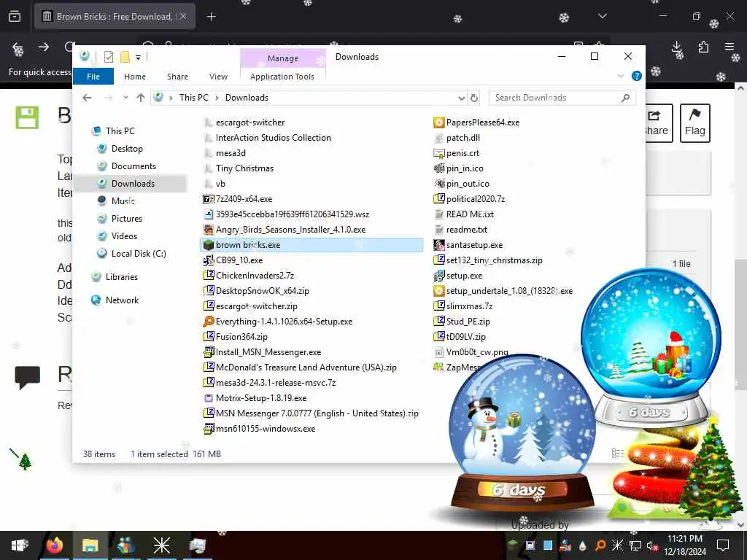747x560 pixels.
Task: Open the File ribbon tab
Action: click(x=93, y=76)
